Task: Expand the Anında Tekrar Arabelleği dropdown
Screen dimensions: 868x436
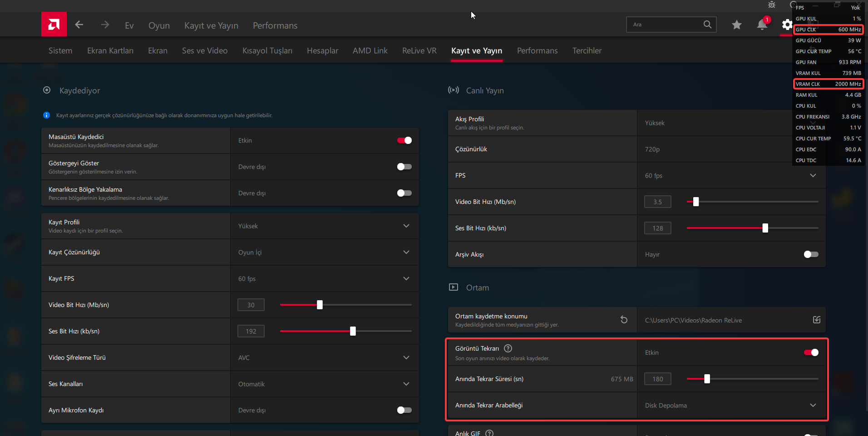Action: tap(813, 405)
